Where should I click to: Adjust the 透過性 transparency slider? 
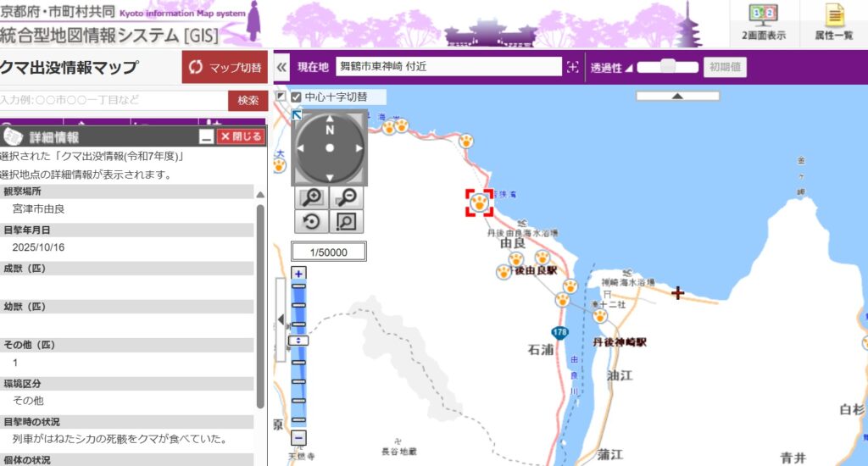[668, 67]
